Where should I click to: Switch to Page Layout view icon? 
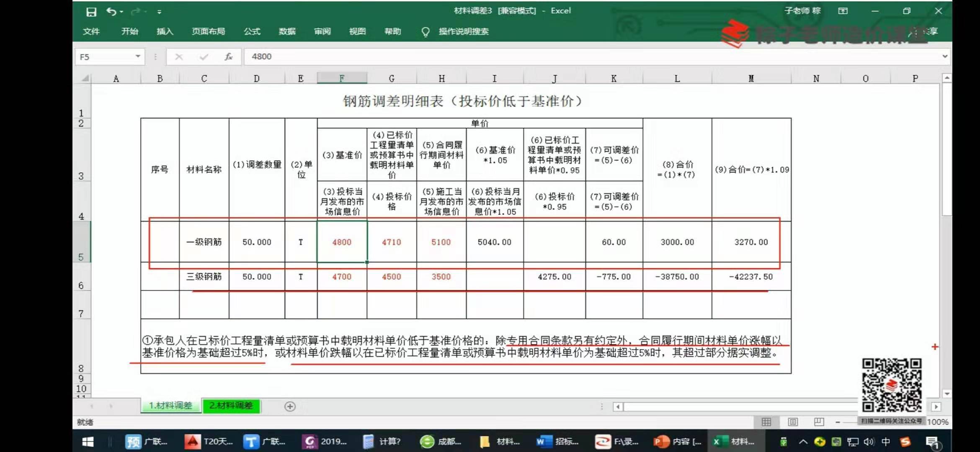(793, 422)
